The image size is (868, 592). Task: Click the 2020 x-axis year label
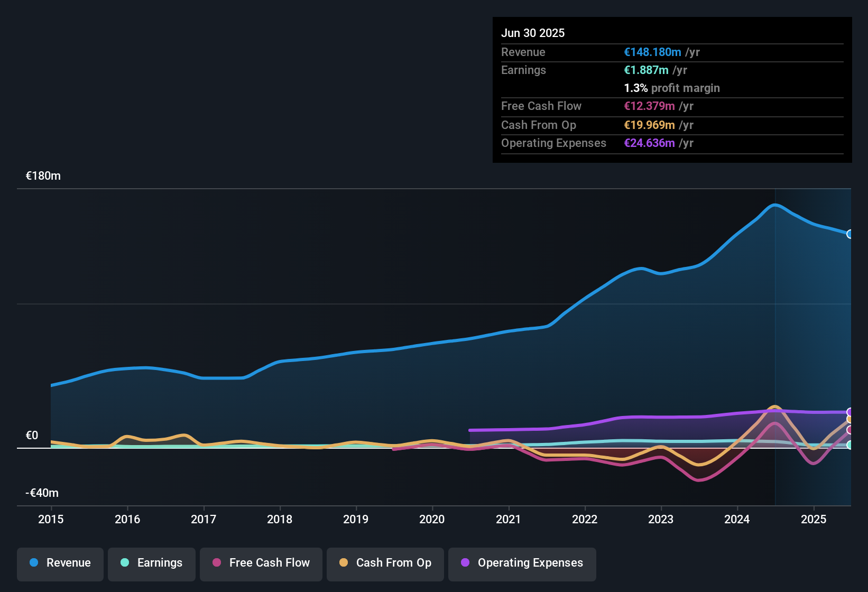tap(432, 519)
